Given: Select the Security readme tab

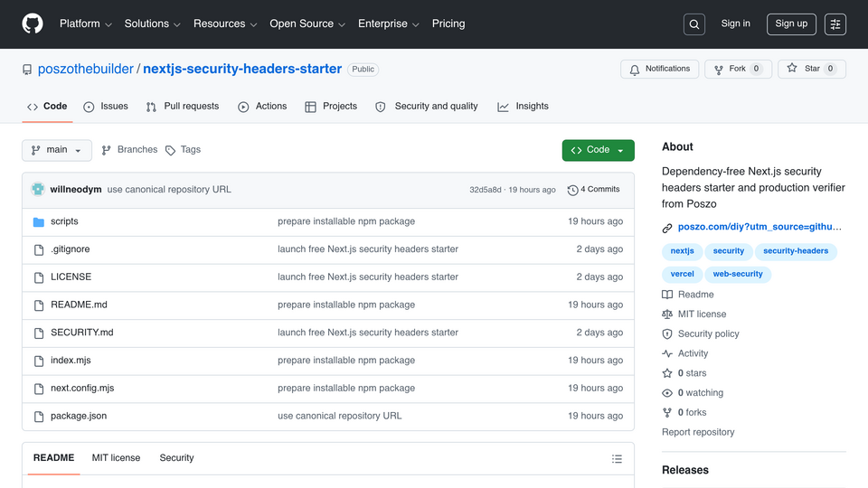Looking at the screenshot, I should point(176,458).
